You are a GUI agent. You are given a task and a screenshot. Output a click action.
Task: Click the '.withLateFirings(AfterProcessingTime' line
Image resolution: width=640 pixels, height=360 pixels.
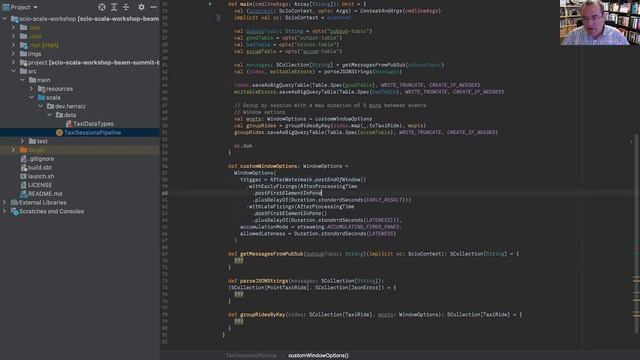click(x=301, y=207)
